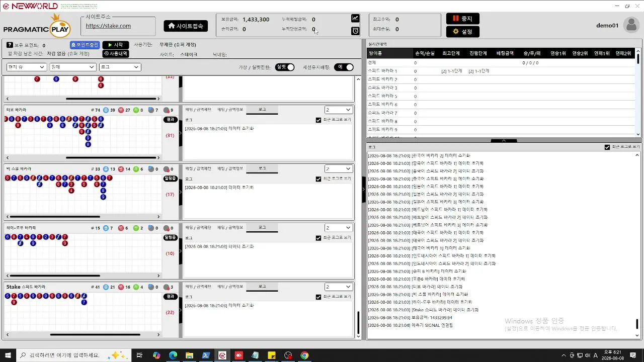Image resolution: width=644 pixels, height=362 pixels.
Task: Click the blue player icon in Stake 스피드 바카라 row
Action: point(106,287)
